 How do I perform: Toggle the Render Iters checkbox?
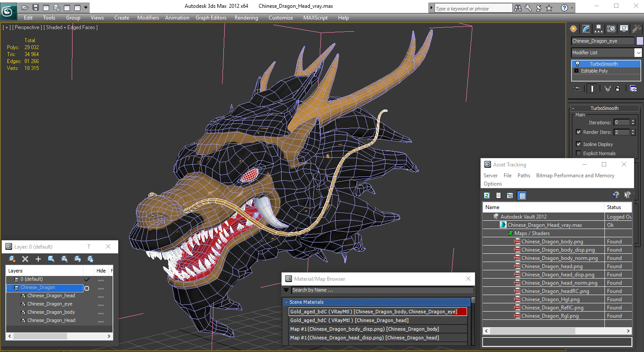point(578,132)
